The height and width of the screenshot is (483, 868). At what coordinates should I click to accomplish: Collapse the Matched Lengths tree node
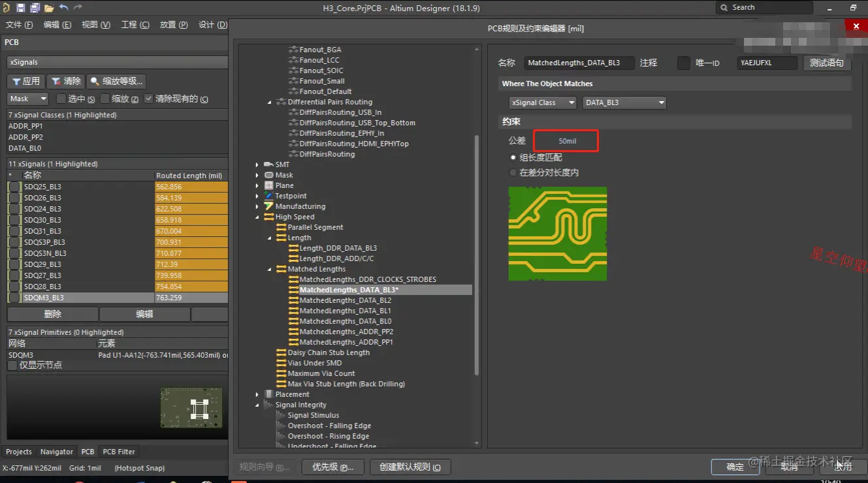click(270, 270)
